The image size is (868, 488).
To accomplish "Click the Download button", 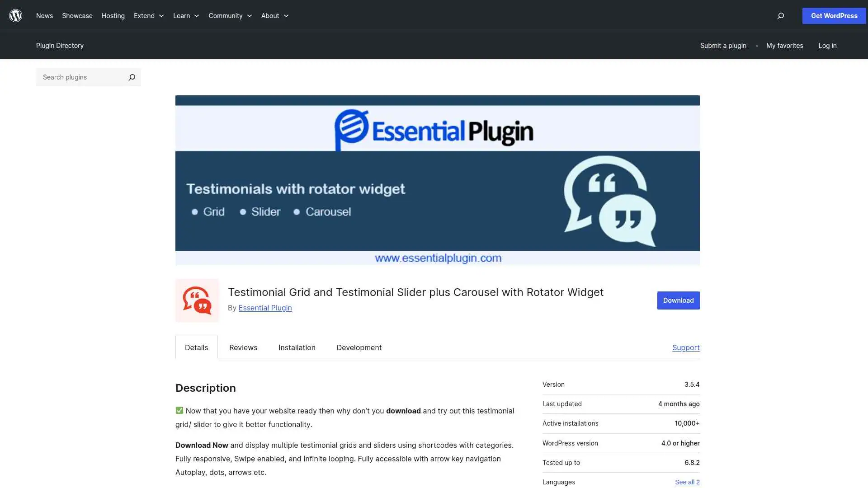I will 678,300.
